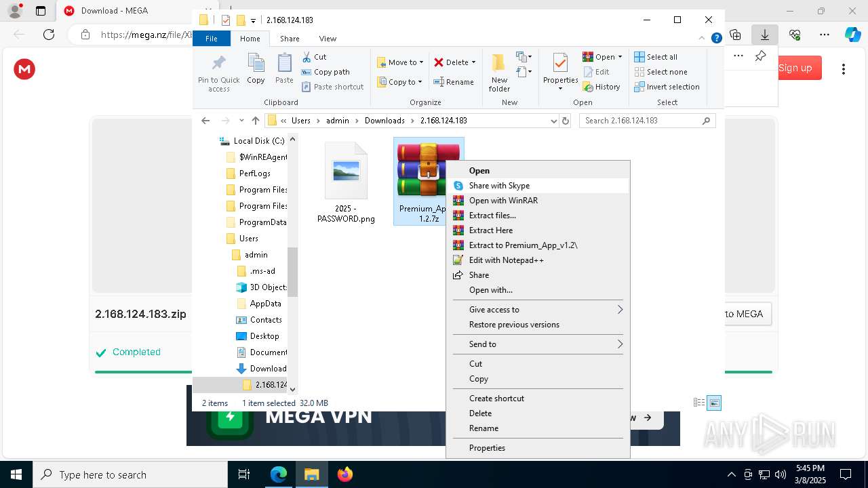
Task: Choose Extract Here option
Action: point(539,230)
